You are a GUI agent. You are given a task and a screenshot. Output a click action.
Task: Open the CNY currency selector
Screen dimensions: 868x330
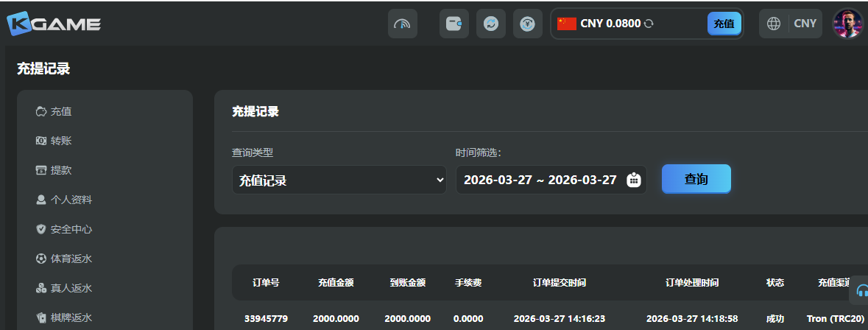[805, 24]
